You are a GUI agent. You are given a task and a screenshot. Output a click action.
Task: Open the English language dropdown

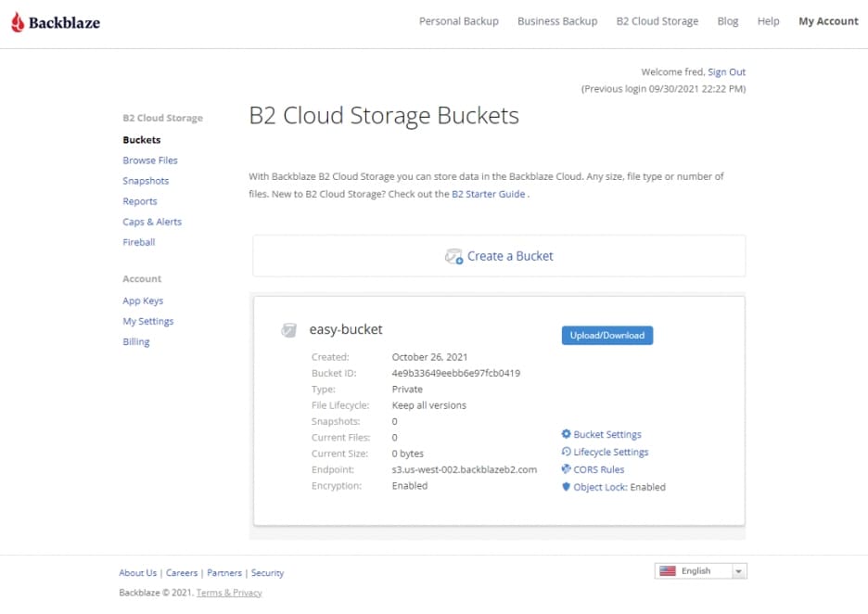tap(739, 571)
